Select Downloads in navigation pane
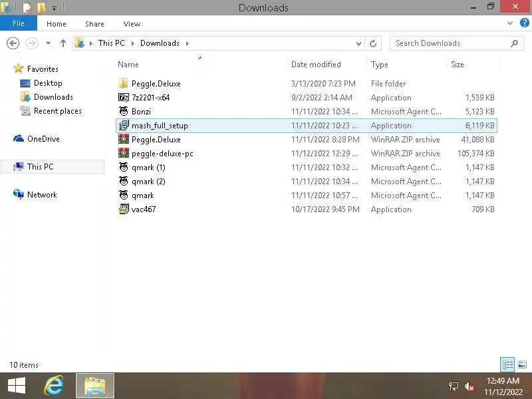 pos(53,97)
